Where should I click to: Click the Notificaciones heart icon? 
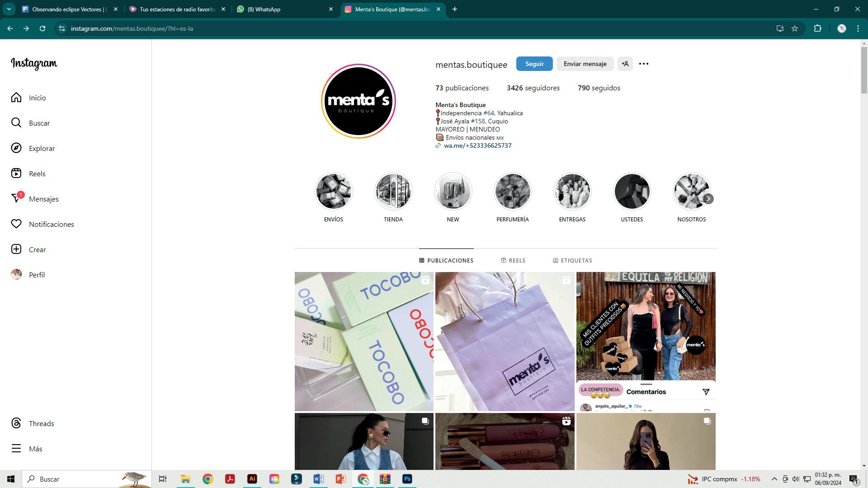tap(16, 224)
